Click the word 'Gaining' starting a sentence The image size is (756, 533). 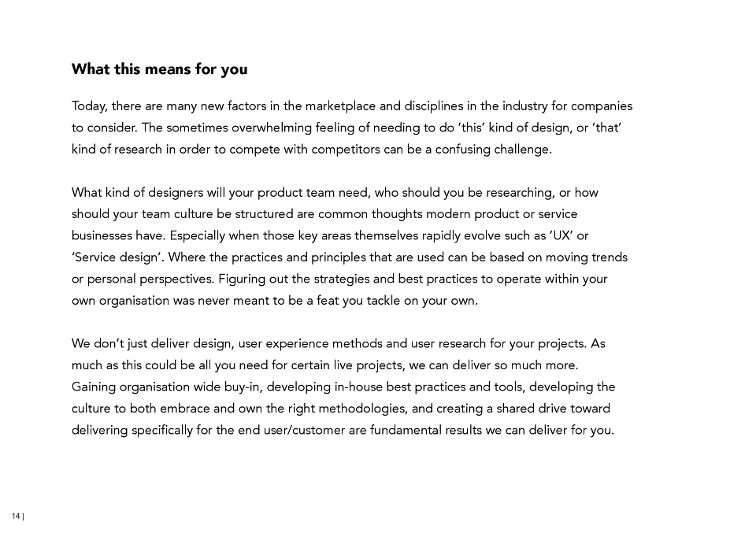point(94,387)
